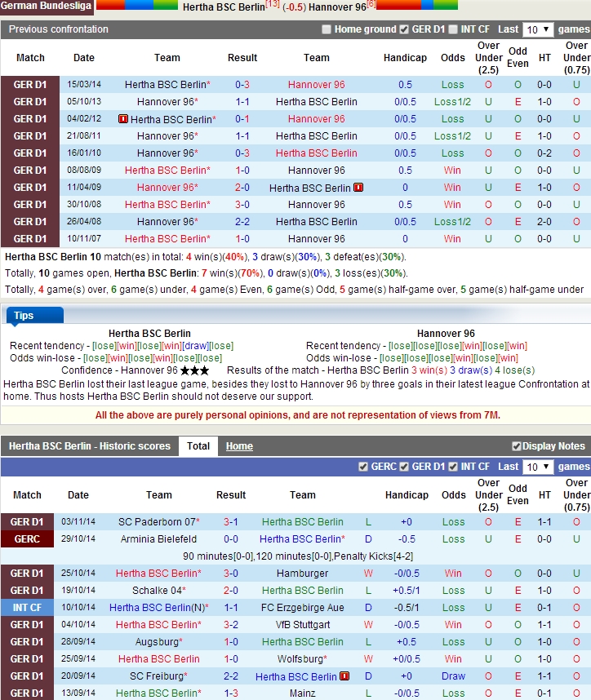Click Hannover 96 heading in Tips section

(446, 334)
